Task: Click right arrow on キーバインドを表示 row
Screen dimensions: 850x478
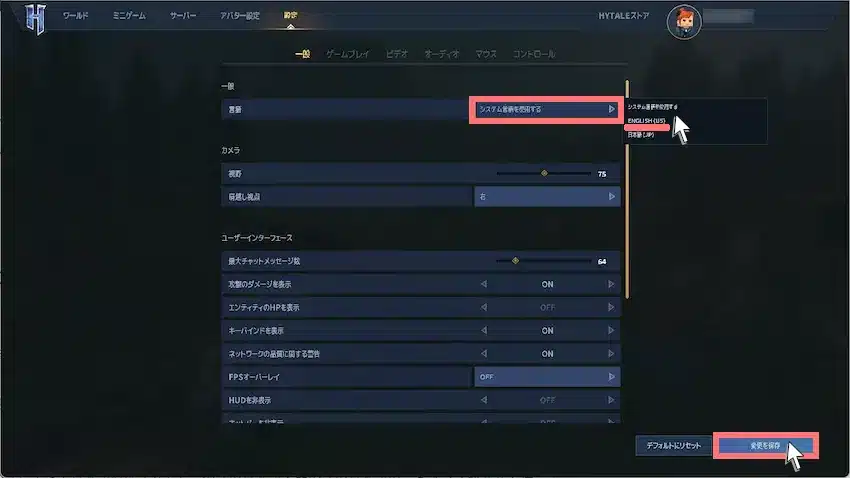Action: [x=611, y=330]
